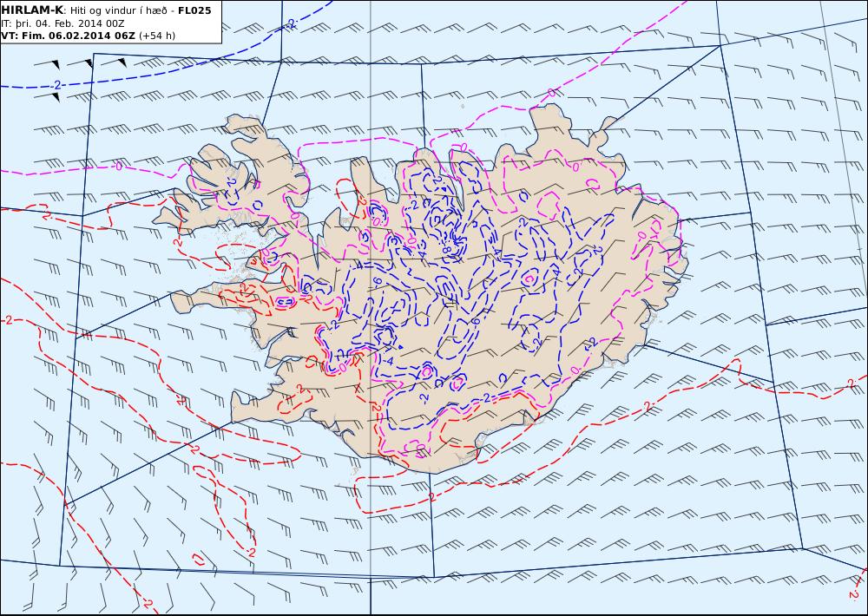Click the initial time 'IT: þri. 04. Feb. 2014 00Z'

pos(62,23)
